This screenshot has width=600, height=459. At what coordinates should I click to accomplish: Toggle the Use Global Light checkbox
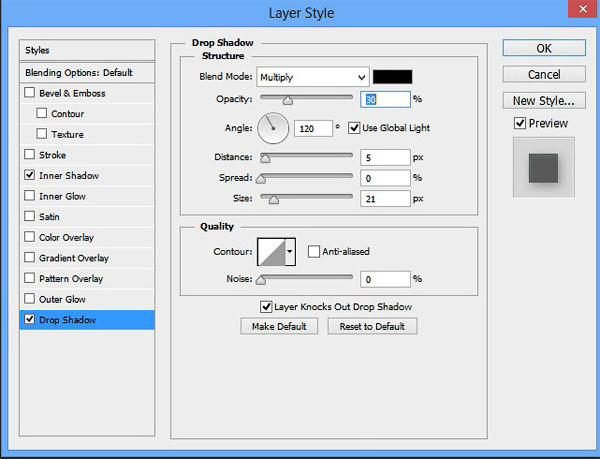[354, 127]
